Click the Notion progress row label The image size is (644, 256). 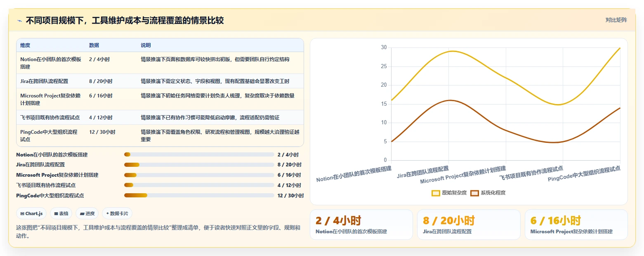click(52, 155)
